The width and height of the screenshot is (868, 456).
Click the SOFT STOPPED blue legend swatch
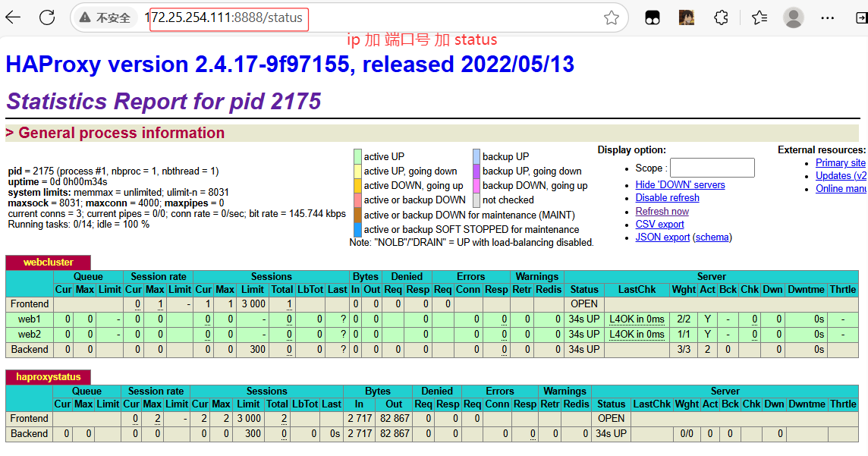[x=357, y=229]
